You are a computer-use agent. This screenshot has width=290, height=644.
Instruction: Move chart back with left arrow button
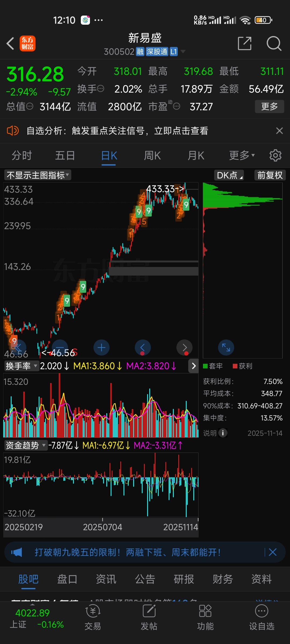point(143,348)
